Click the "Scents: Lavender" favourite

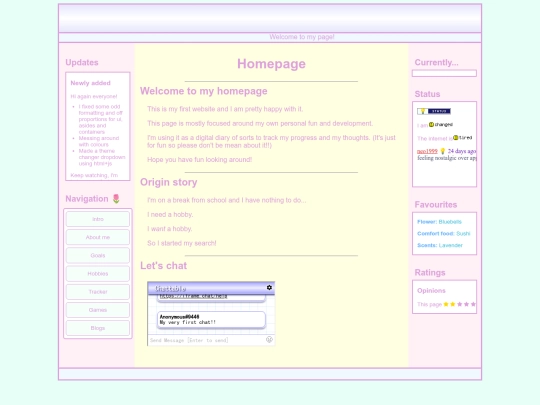pos(440,245)
